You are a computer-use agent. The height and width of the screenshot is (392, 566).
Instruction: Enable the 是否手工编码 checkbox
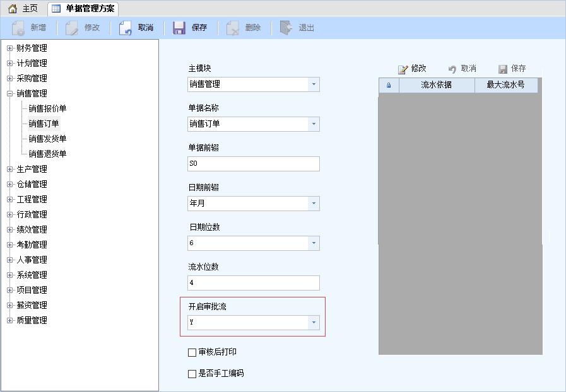pos(192,374)
